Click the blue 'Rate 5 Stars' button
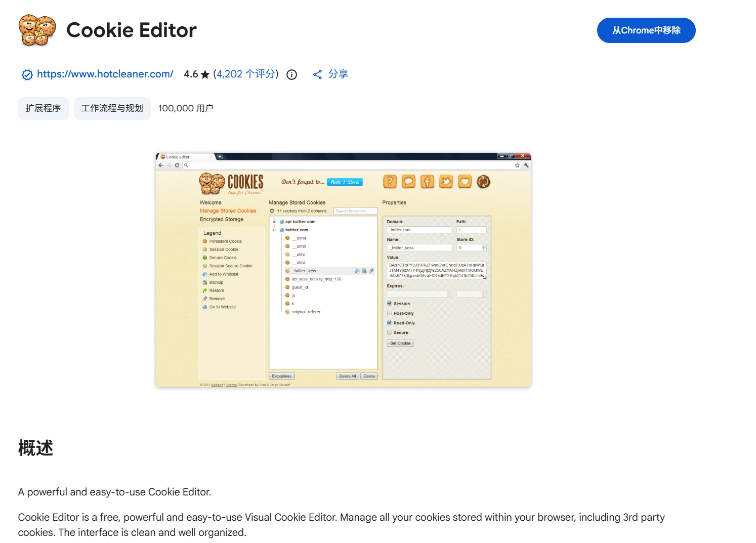Screen dimensions: 756x543 coord(345,182)
